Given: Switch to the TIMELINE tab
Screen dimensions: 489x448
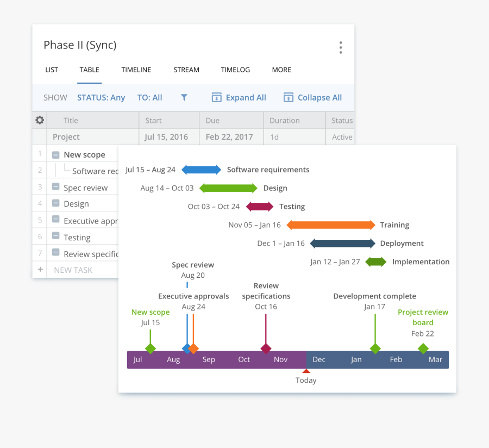Looking at the screenshot, I should (x=136, y=70).
